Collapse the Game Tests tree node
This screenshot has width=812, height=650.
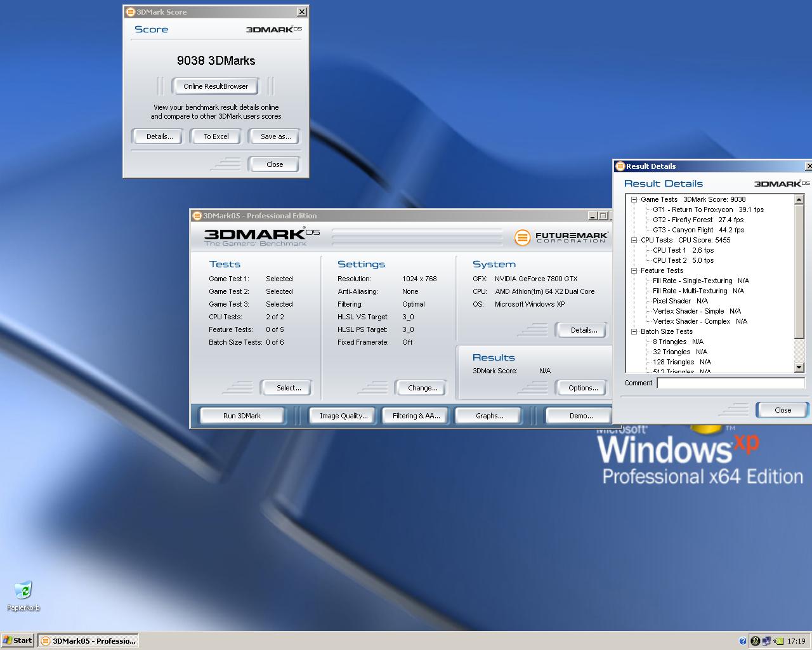(x=634, y=199)
